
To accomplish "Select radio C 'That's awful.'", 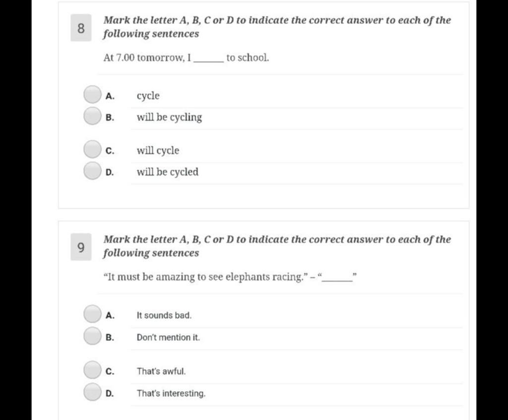I will tap(92, 370).
